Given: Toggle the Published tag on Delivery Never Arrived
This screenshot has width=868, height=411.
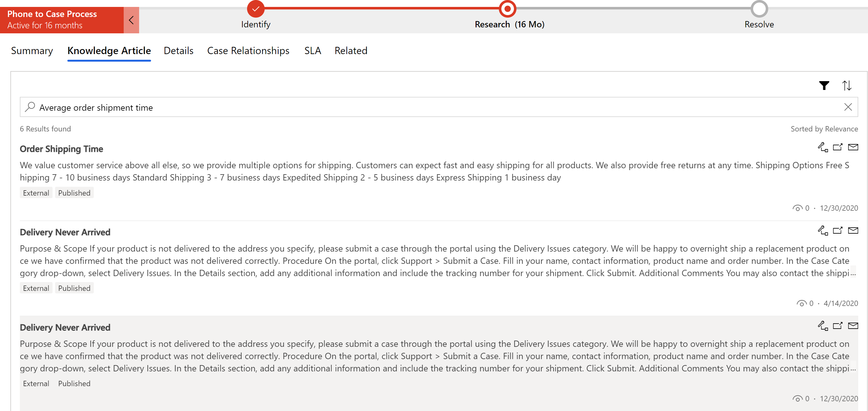Looking at the screenshot, I should click(74, 288).
